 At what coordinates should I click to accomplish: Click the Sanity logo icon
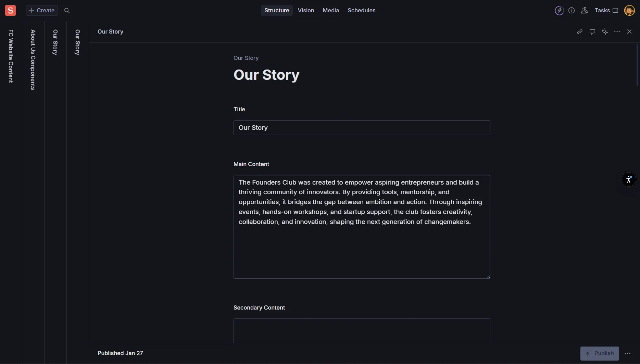click(10, 11)
